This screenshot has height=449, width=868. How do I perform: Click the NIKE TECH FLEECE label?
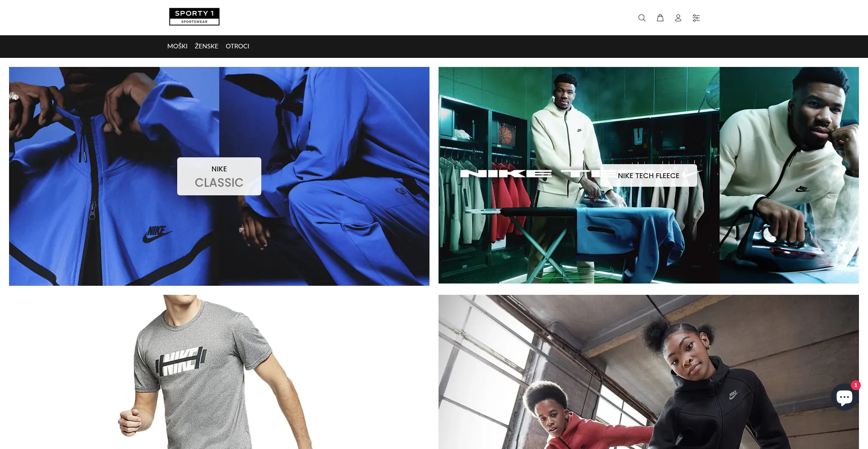coord(648,175)
